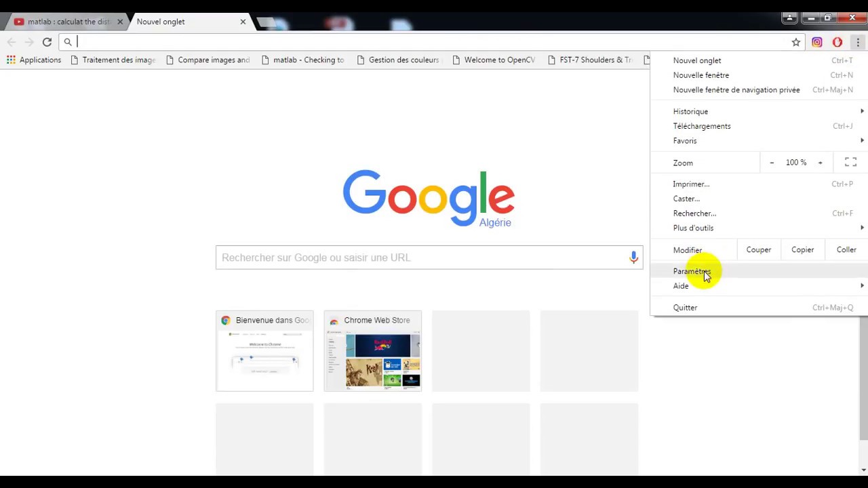The height and width of the screenshot is (488, 868).
Task: Switch to the matlab YouTube tab
Action: pyautogui.click(x=66, y=22)
